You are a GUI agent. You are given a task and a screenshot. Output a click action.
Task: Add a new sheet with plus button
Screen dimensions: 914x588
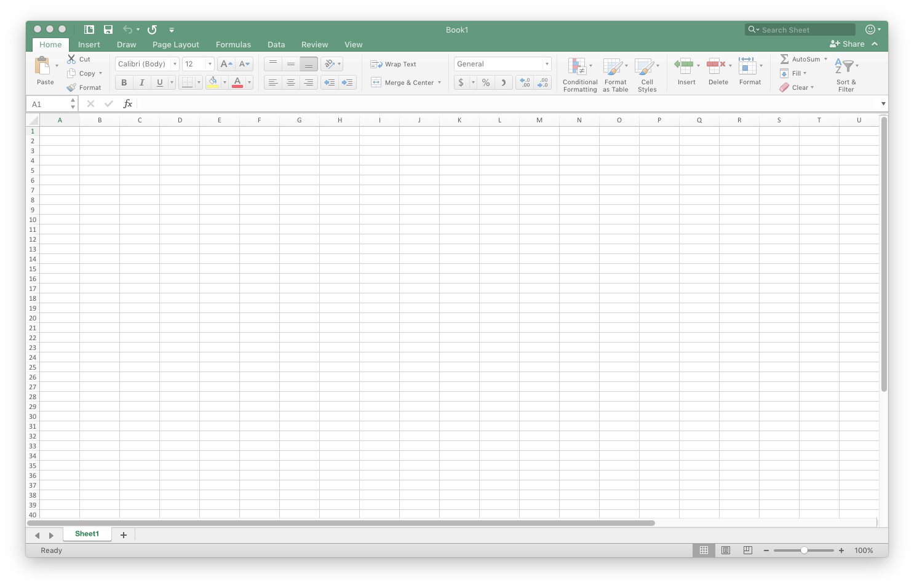coord(124,535)
